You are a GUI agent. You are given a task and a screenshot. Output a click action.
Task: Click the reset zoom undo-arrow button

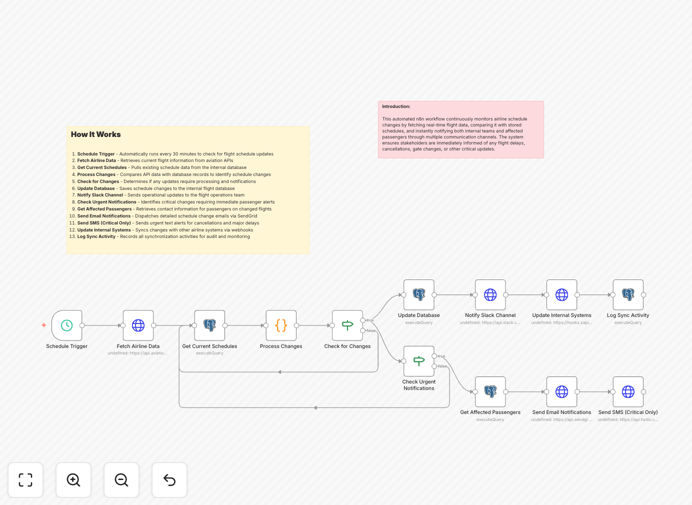point(169,480)
